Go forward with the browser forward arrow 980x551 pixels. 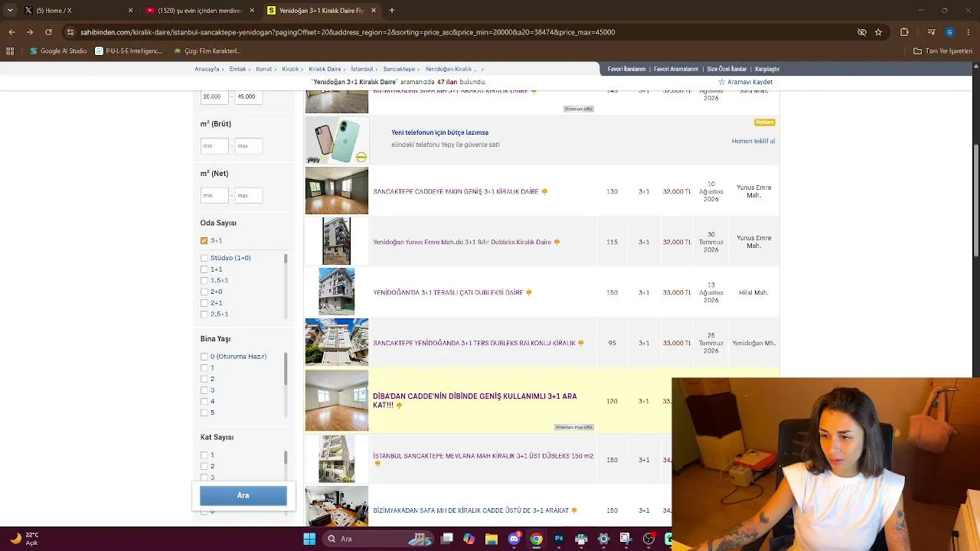pyautogui.click(x=30, y=32)
